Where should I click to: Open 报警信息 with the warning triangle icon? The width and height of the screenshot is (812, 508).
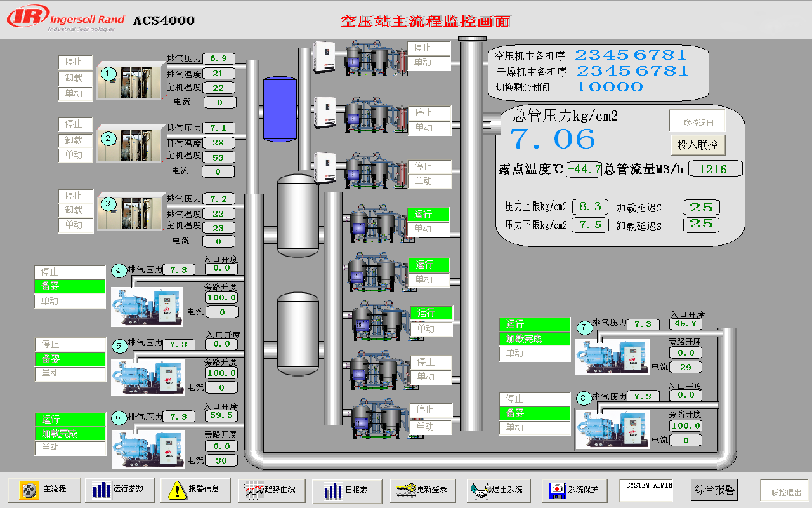177,490
